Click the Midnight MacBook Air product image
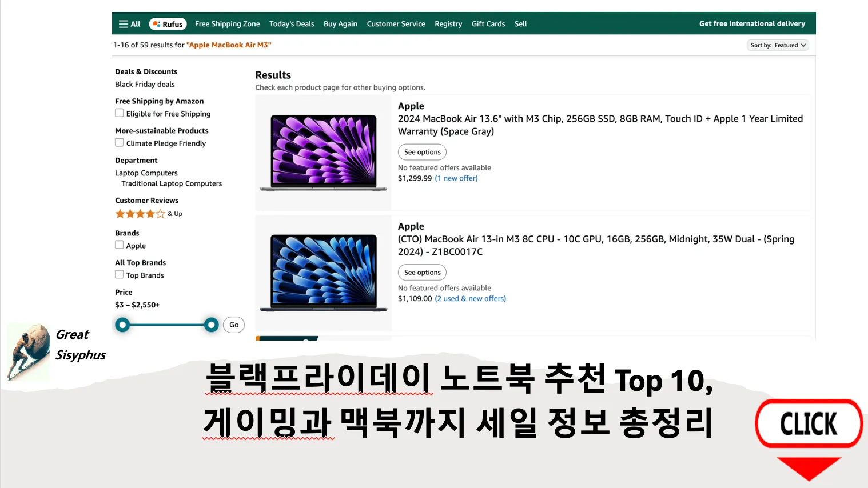Image resolution: width=868 pixels, height=488 pixels. coord(323,273)
